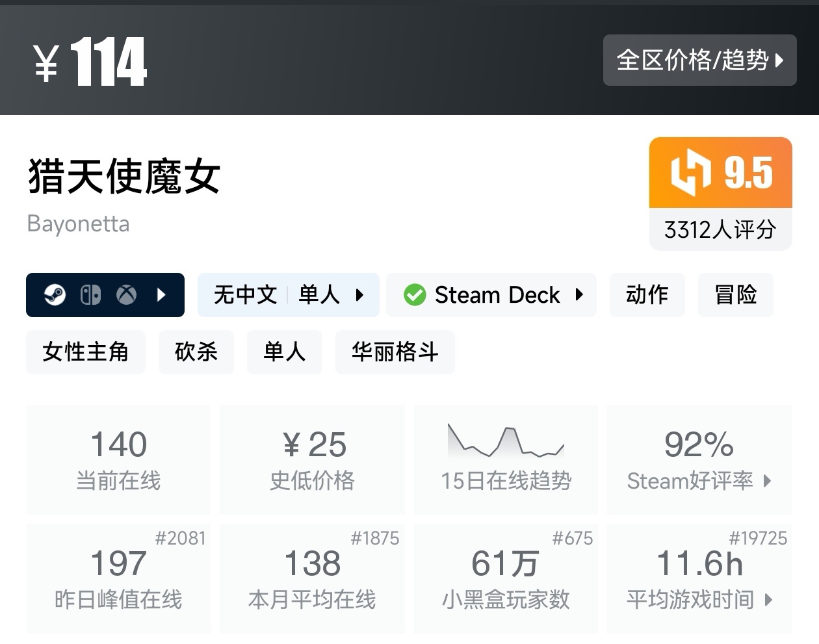Select the 动作 genre tag
The height and width of the screenshot is (644, 819).
(647, 295)
